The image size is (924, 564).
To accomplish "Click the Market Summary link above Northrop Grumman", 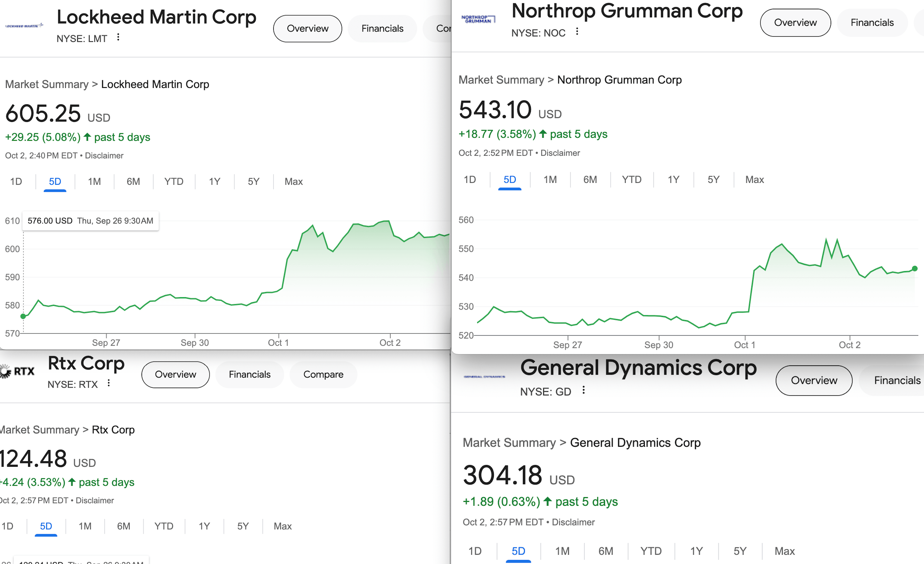I will click(501, 80).
